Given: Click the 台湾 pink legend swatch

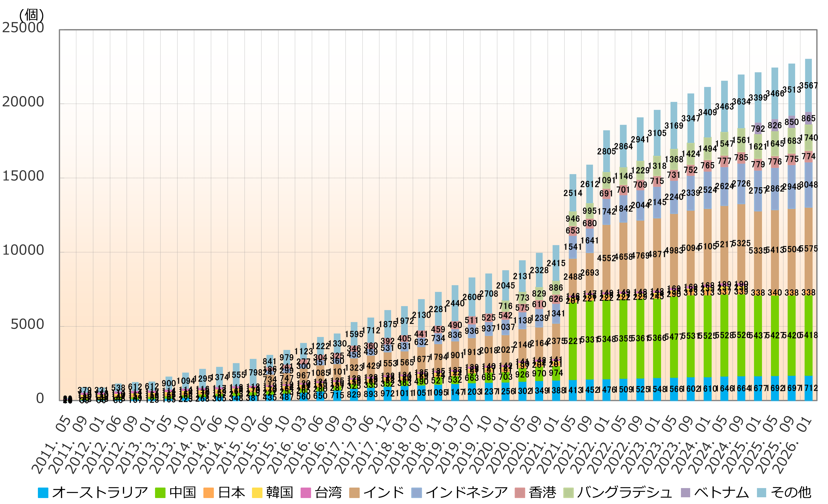Looking at the screenshot, I should click(x=306, y=493).
